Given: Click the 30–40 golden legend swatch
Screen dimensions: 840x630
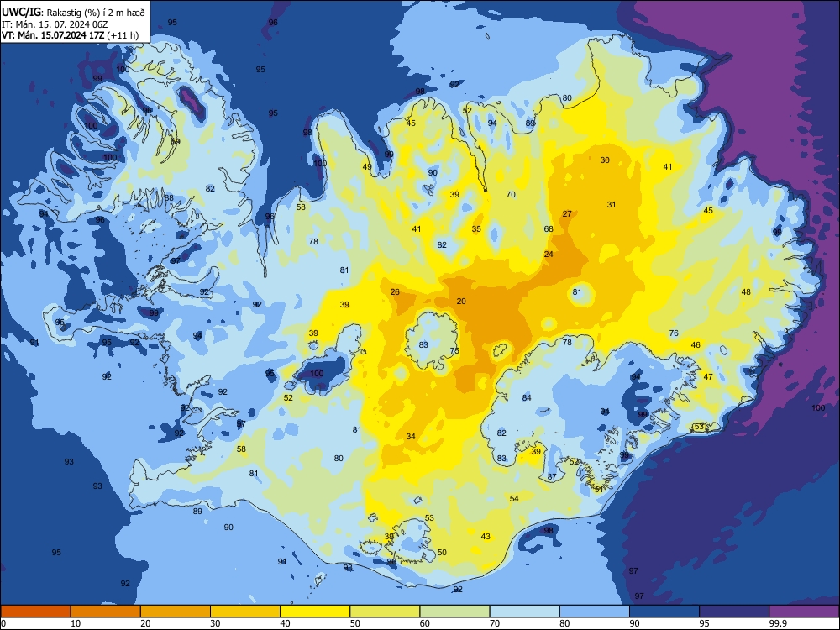Looking at the screenshot, I should (x=245, y=612).
